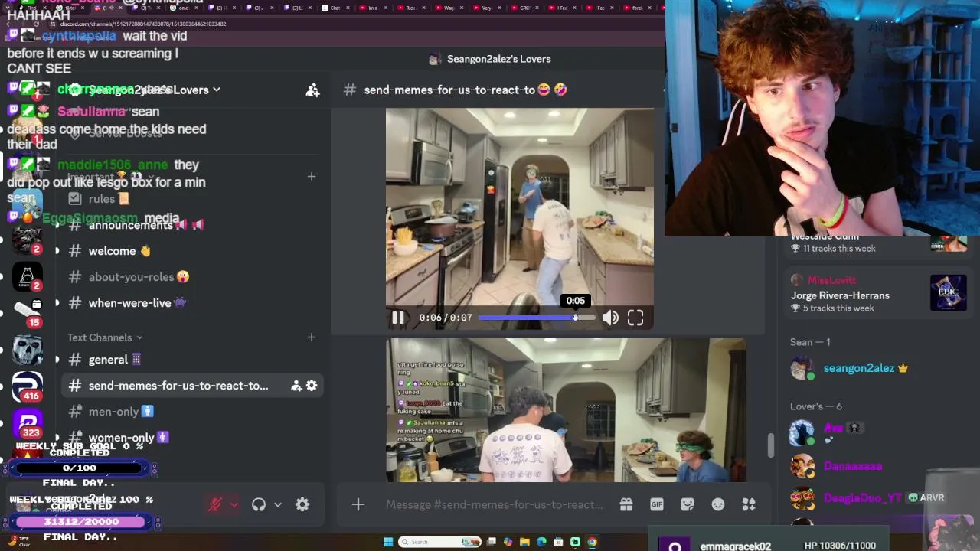Mute the video using the speaker icon
Screen dimensions: 980x551
click(x=610, y=318)
